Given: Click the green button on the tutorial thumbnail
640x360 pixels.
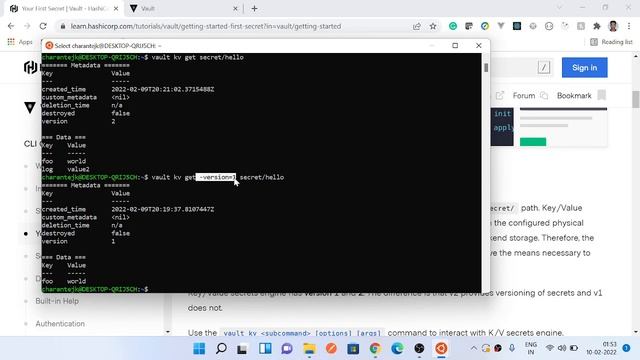Looking at the screenshot, I should (533, 142).
